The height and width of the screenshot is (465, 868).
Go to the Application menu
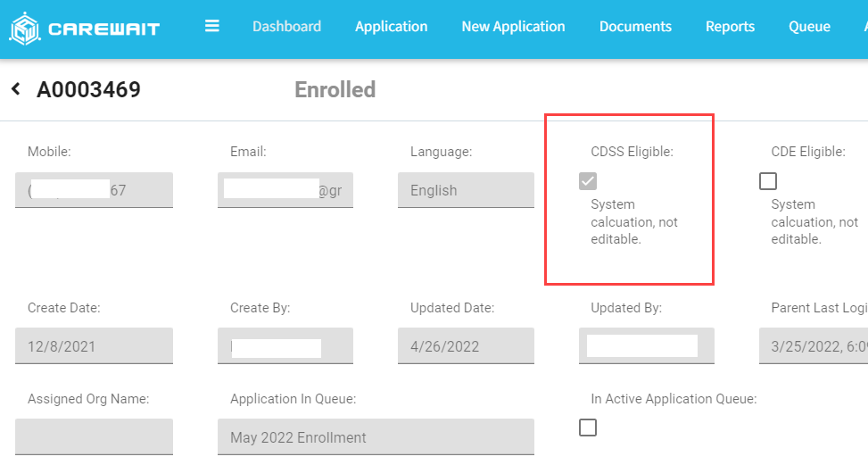coord(391,27)
